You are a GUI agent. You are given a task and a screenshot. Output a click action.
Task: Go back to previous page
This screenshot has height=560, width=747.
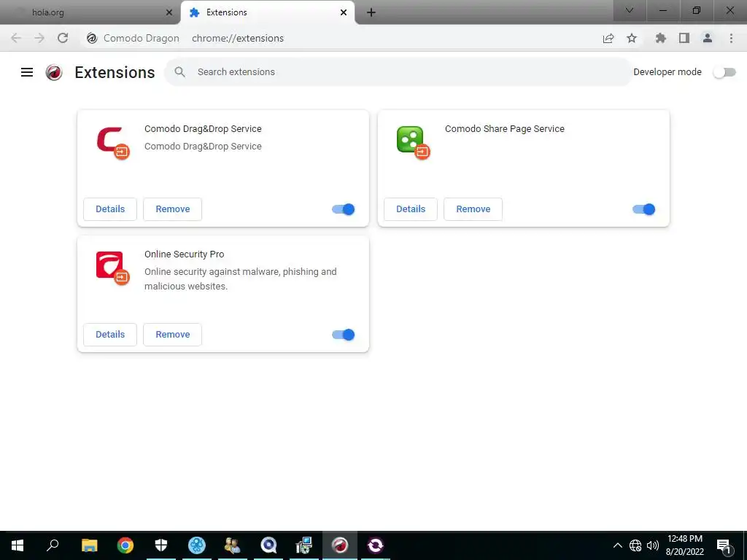16,38
